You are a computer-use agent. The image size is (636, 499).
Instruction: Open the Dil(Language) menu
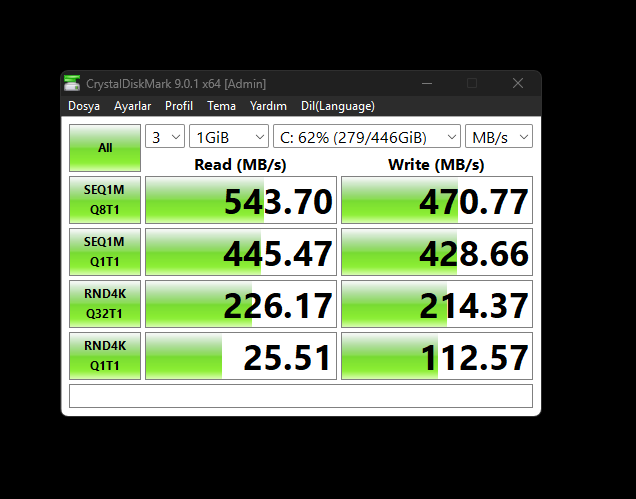tap(338, 106)
